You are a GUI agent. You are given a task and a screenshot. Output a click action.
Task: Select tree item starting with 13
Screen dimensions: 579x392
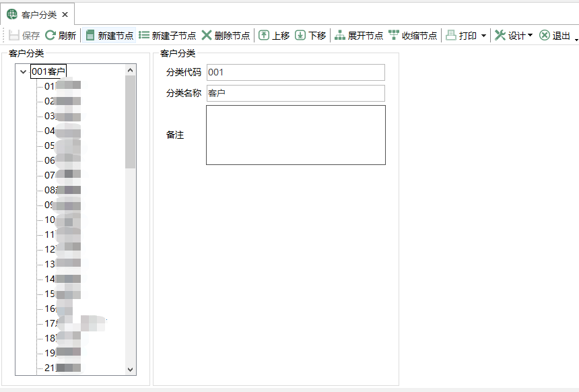click(63, 264)
